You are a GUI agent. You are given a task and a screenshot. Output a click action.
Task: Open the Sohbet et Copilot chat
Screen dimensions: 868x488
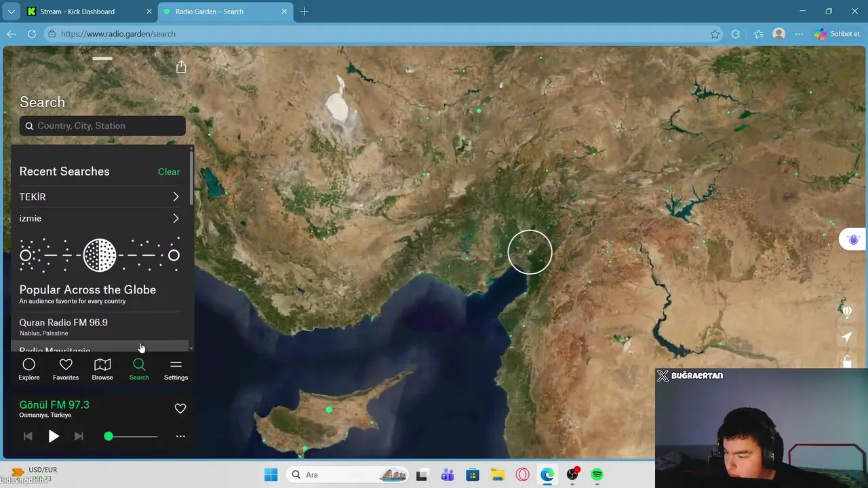837,34
